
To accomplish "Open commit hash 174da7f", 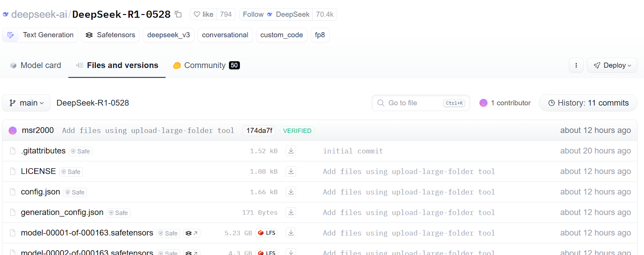I will [259, 130].
